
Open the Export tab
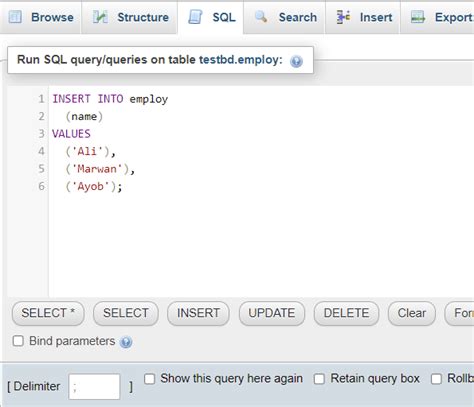pyautogui.click(x=437, y=17)
